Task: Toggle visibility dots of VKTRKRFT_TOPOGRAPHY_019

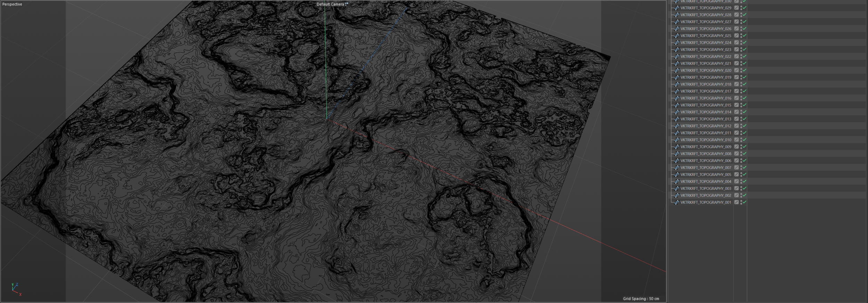Action: click(741, 77)
